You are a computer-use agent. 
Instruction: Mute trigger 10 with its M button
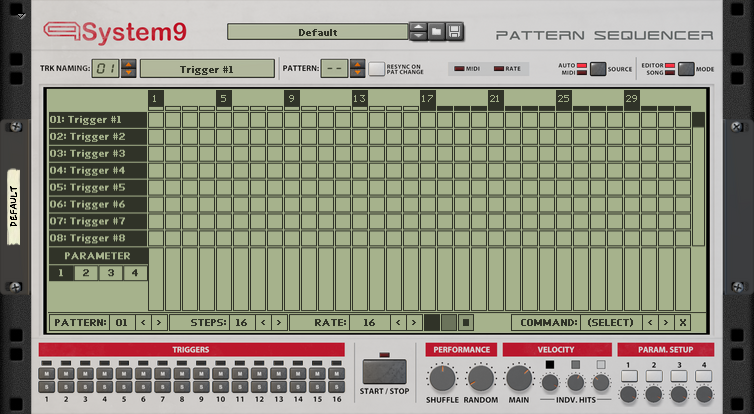[220, 374]
